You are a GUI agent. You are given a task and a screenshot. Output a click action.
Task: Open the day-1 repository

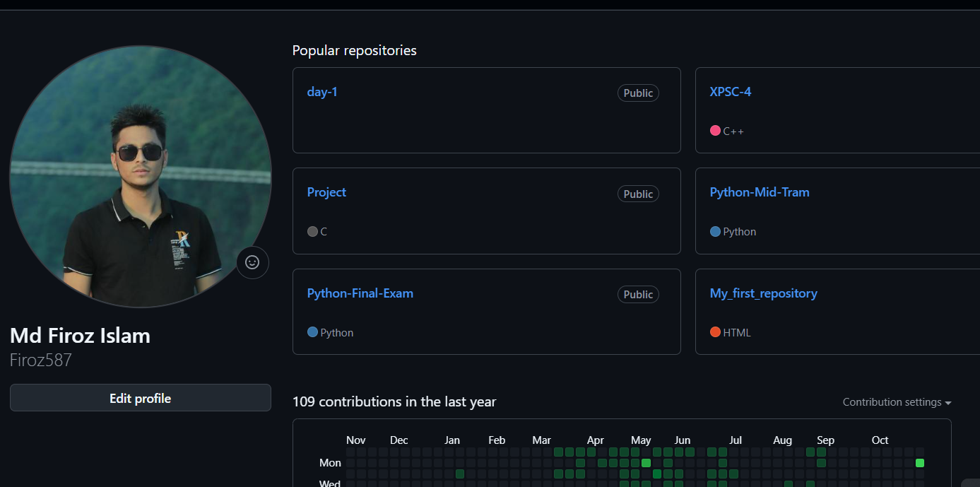point(322,92)
